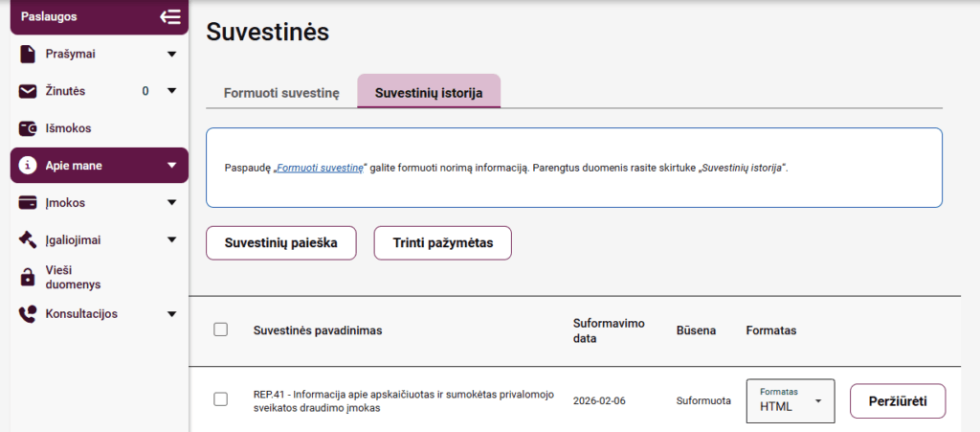Collapse the Paslaugos sidebar using arrow icon
980x432 pixels.
pyautogui.click(x=170, y=16)
